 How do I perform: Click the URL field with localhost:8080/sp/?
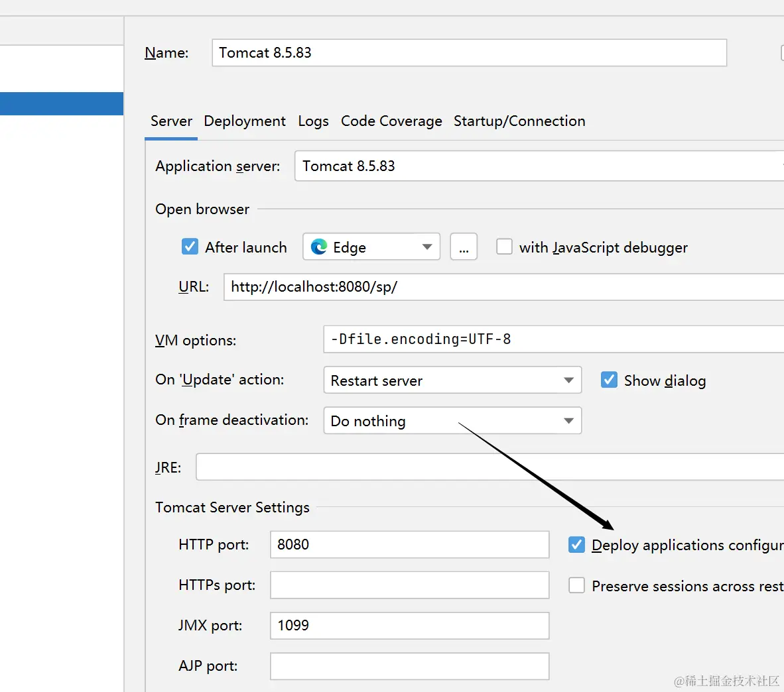click(x=503, y=287)
